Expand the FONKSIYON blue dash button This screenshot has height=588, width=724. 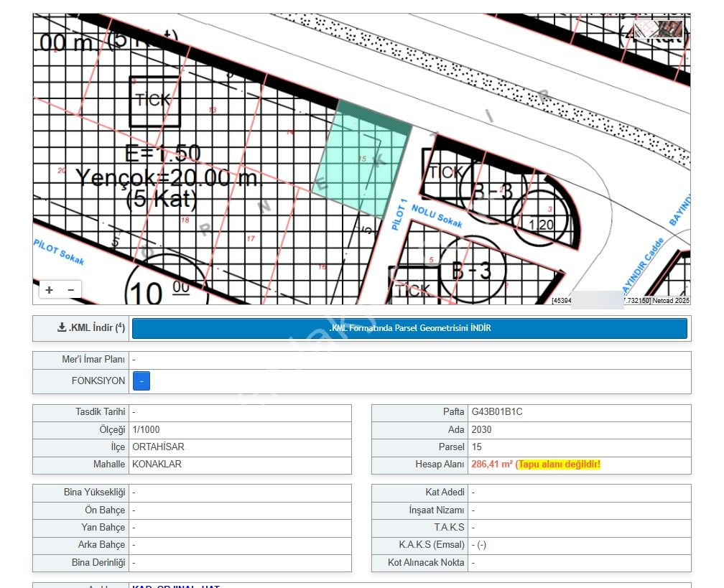coord(141,381)
